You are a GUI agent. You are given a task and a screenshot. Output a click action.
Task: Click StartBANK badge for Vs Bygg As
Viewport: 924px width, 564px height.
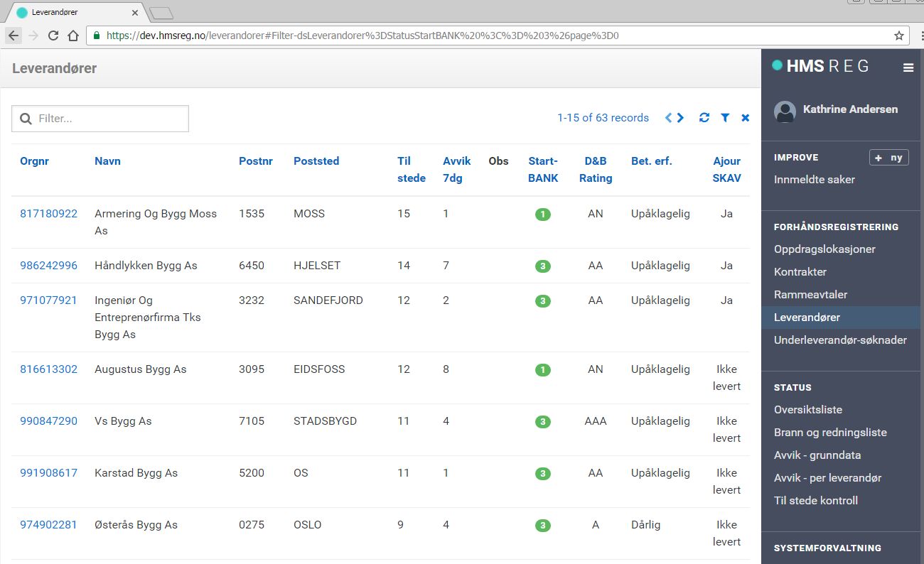click(542, 422)
